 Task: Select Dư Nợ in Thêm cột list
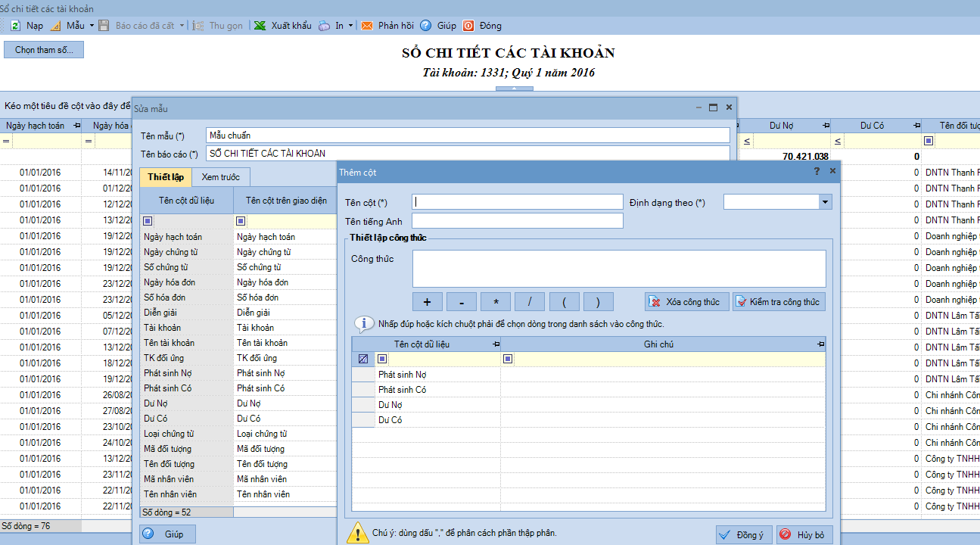(589, 405)
